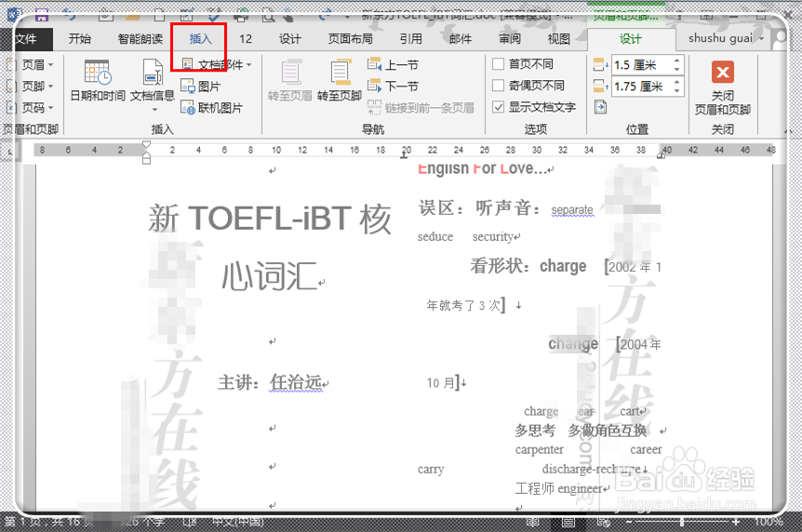
Task: Jump to previous section 上一节
Action: click(393, 65)
